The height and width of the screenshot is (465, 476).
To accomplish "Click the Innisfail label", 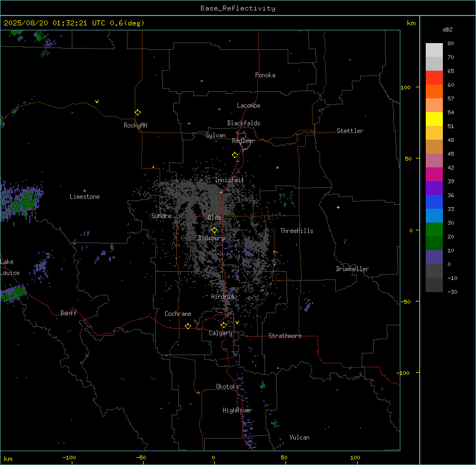I will coord(229,180).
